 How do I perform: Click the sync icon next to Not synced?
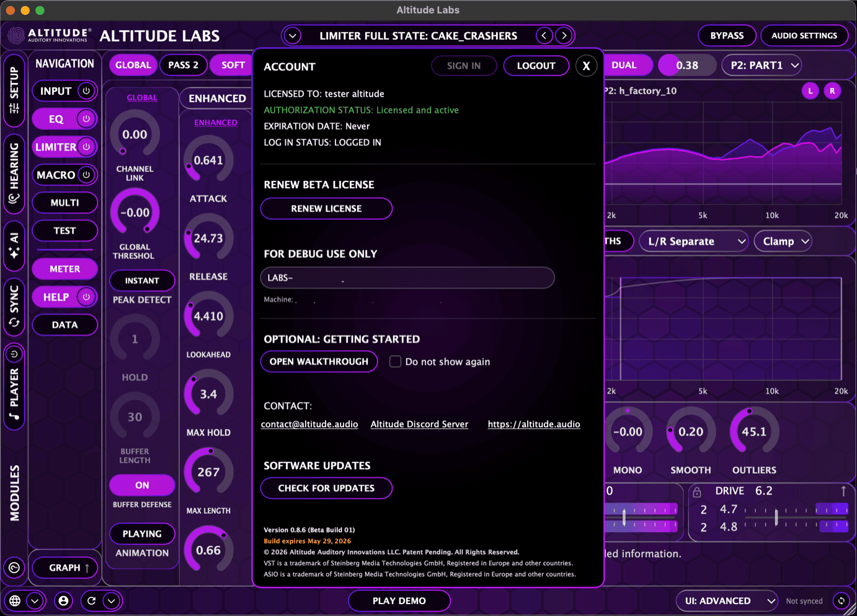(841, 601)
